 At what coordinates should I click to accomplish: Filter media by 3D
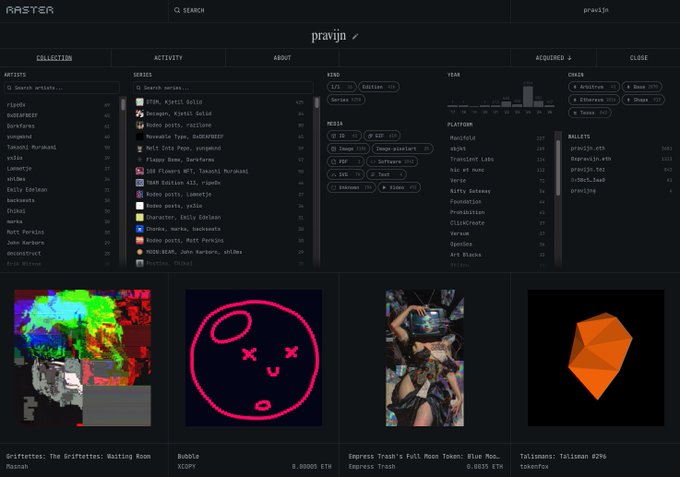point(344,136)
